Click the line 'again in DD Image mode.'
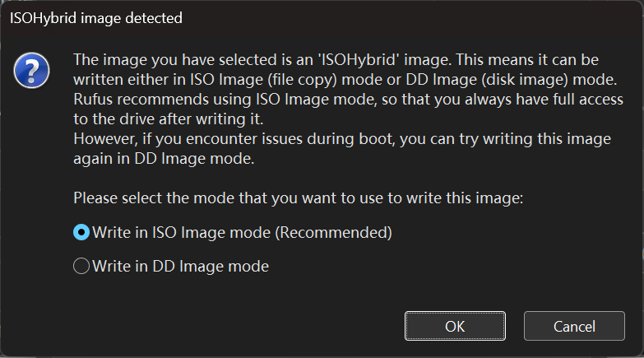This screenshot has height=358, width=644. [164, 159]
